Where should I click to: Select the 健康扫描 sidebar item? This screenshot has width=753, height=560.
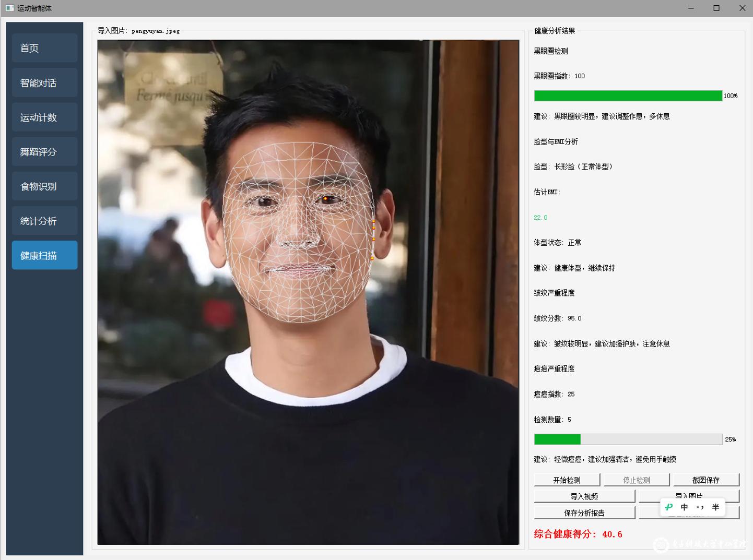pyautogui.click(x=44, y=255)
